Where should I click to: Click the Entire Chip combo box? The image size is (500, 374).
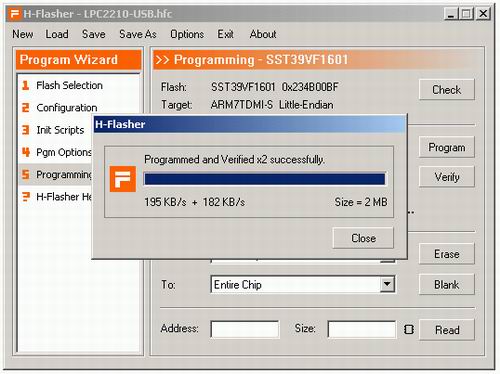click(x=303, y=284)
